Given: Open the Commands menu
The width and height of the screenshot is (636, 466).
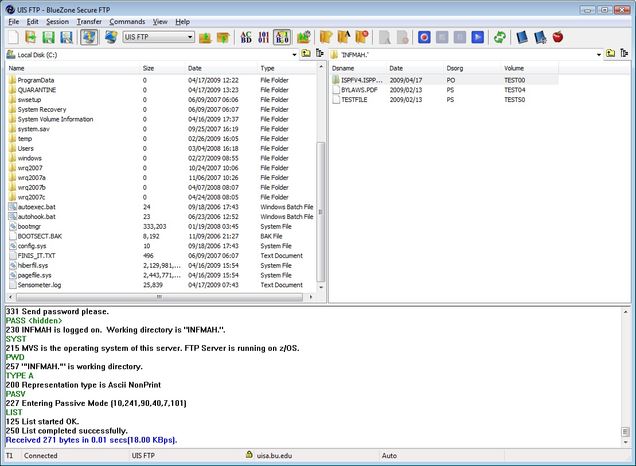Looking at the screenshot, I should pos(127,22).
